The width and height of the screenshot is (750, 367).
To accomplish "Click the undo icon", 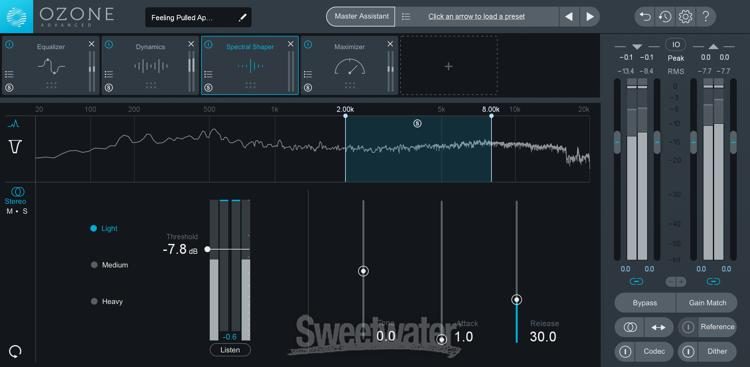I will (646, 17).
